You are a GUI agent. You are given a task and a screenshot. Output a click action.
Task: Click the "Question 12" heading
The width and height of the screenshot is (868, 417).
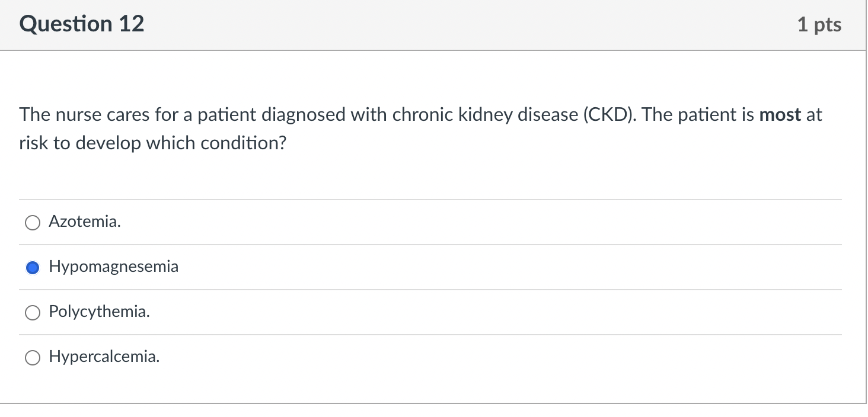pyautogui.click(x=82, y=24)
